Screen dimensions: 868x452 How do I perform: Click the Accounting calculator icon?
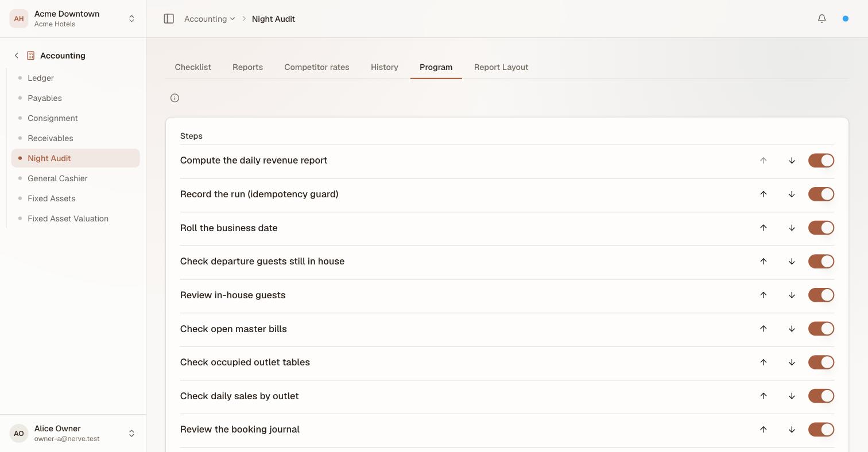31,56
